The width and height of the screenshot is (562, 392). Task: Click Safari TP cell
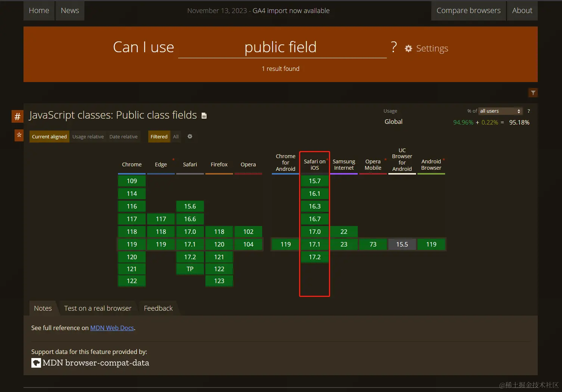(190, 269)
